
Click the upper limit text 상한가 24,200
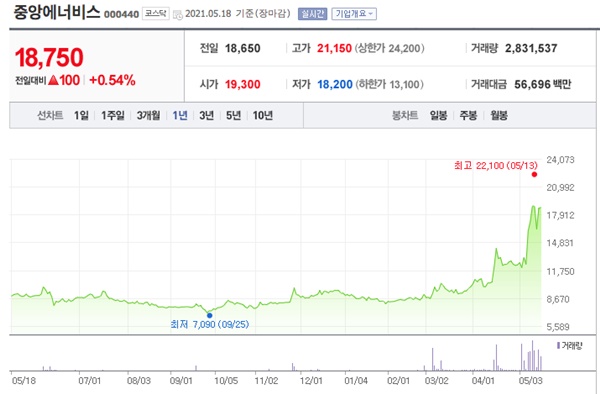click(x=390, y=49)
